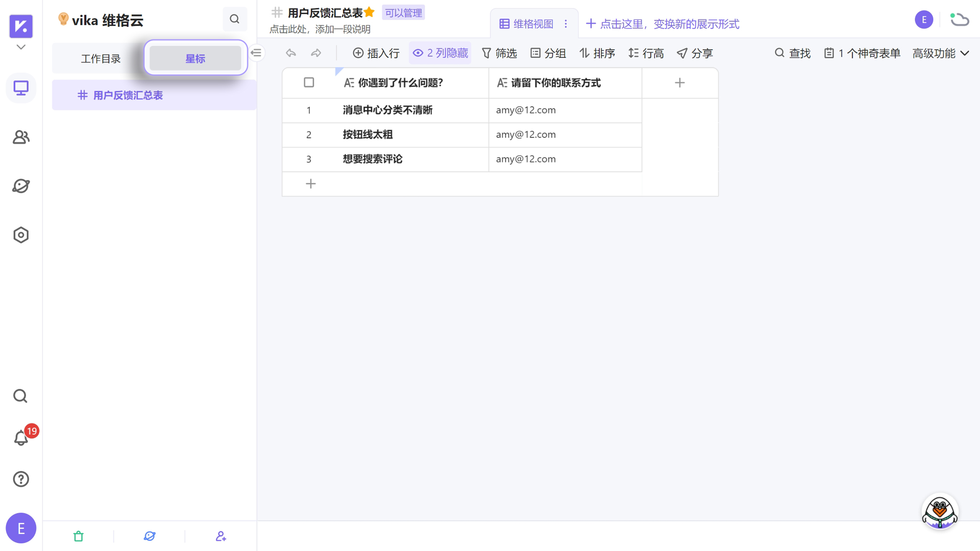This screenshot has height=551, width=980.
Task: Unstar the 用户反馈汇总表 gold star
Action: 369,13
